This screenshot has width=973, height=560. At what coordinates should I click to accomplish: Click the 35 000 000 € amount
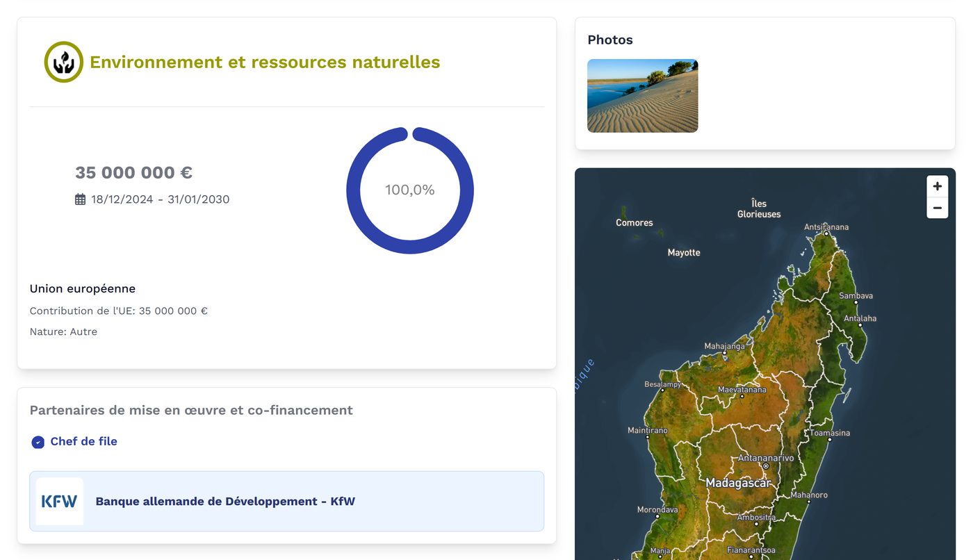[x=134, y=172]
